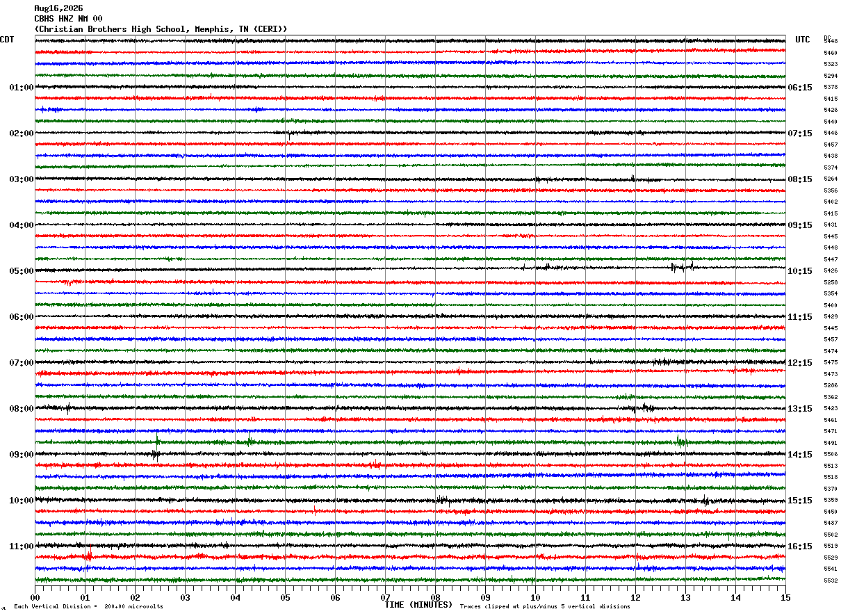The image size is (841, 616).
Task: Click the '04:00' CDT time label
Action: tap(22, 225)
